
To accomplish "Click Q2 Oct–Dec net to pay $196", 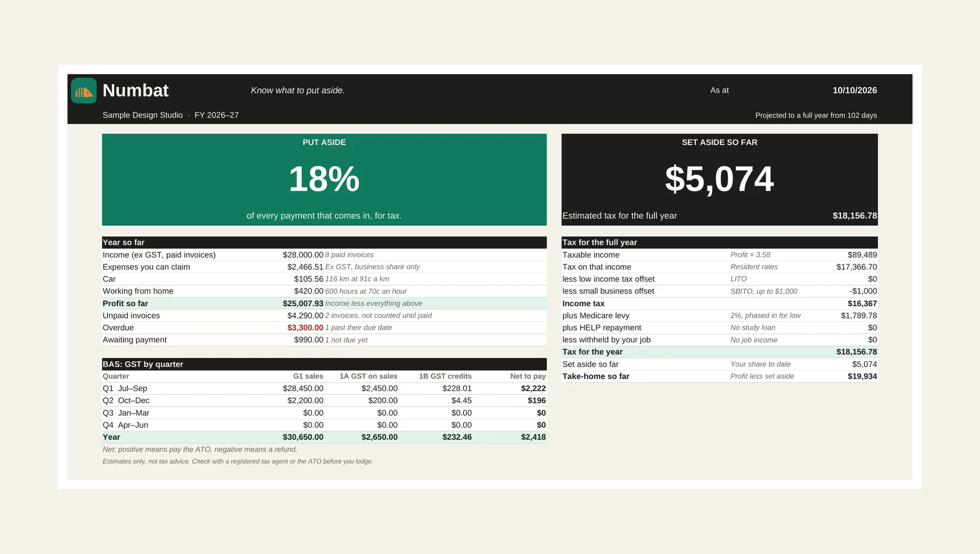I will point(537,401).
